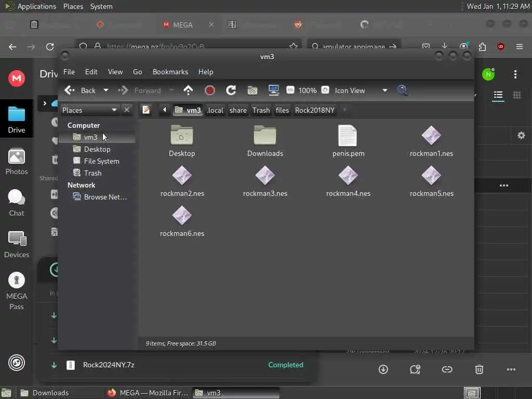Zoom in using plus icon
This screenshot has height=399, width=532.
pos(325,90)
